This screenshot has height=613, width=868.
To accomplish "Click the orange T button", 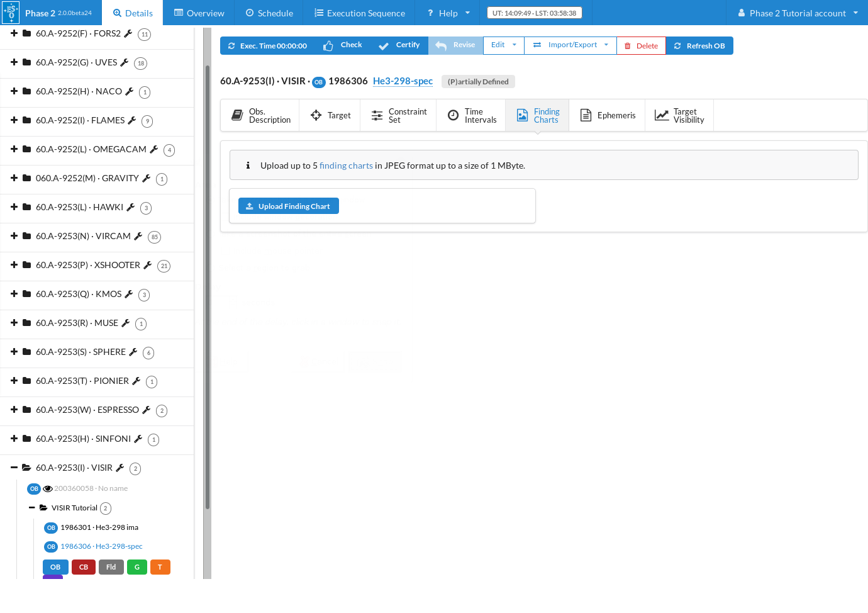I will (x=160, y=567).
